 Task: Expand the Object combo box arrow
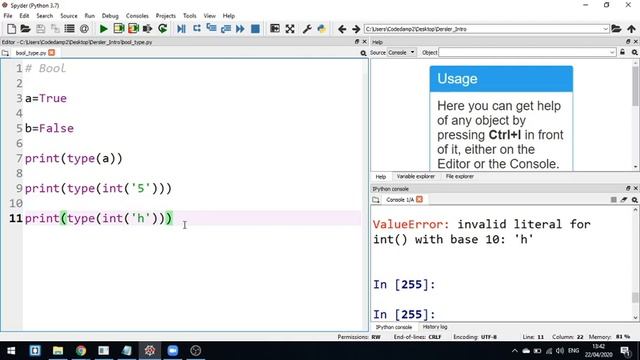pos(611,52)
